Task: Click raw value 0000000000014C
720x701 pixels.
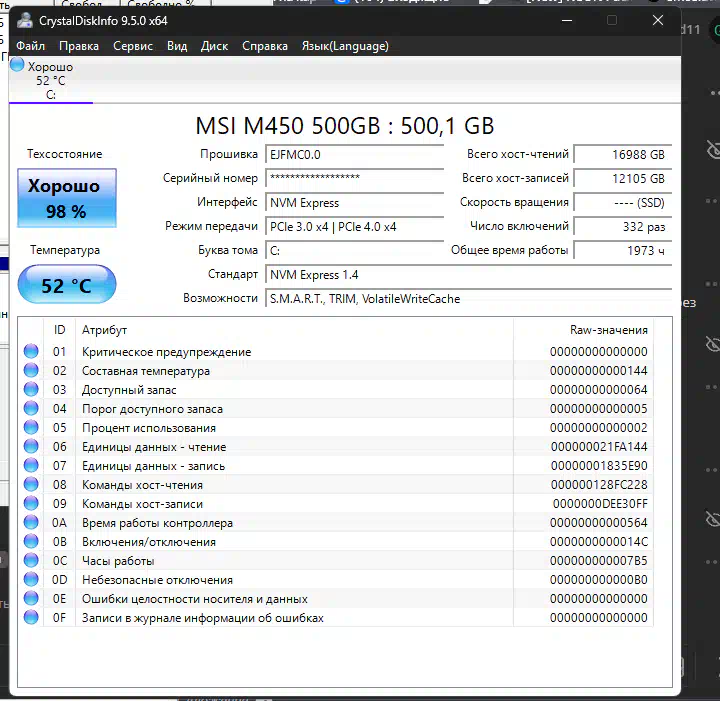Action: tap(599, 542)
